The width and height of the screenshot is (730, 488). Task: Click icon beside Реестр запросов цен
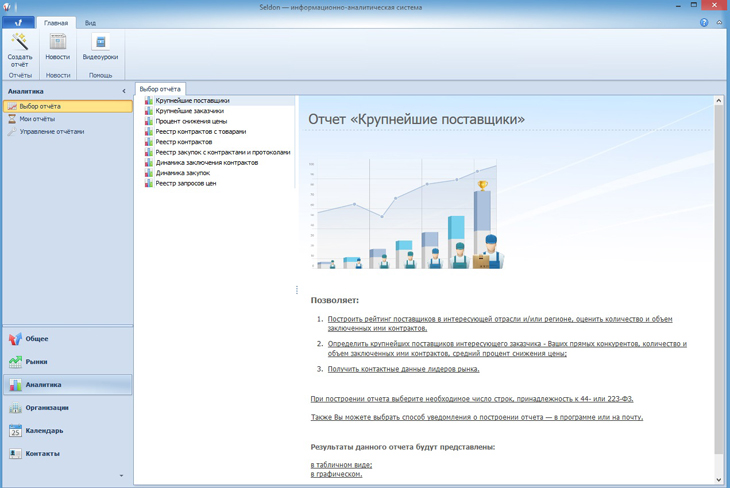(149, 183)
